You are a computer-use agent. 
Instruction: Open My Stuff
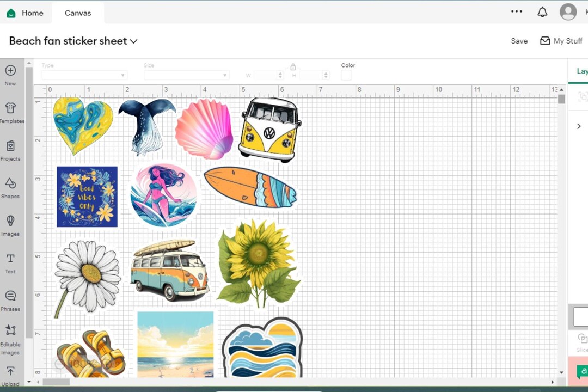(x=561, y=41)
